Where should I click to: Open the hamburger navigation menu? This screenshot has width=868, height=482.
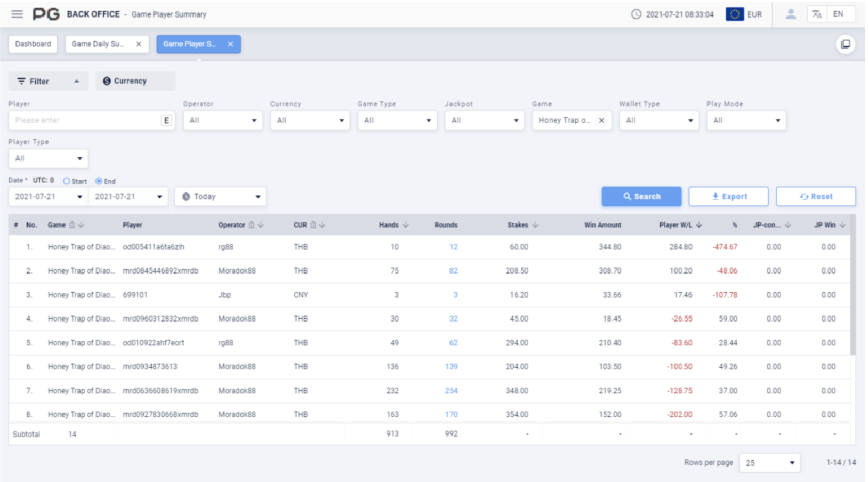coord(17,14)
